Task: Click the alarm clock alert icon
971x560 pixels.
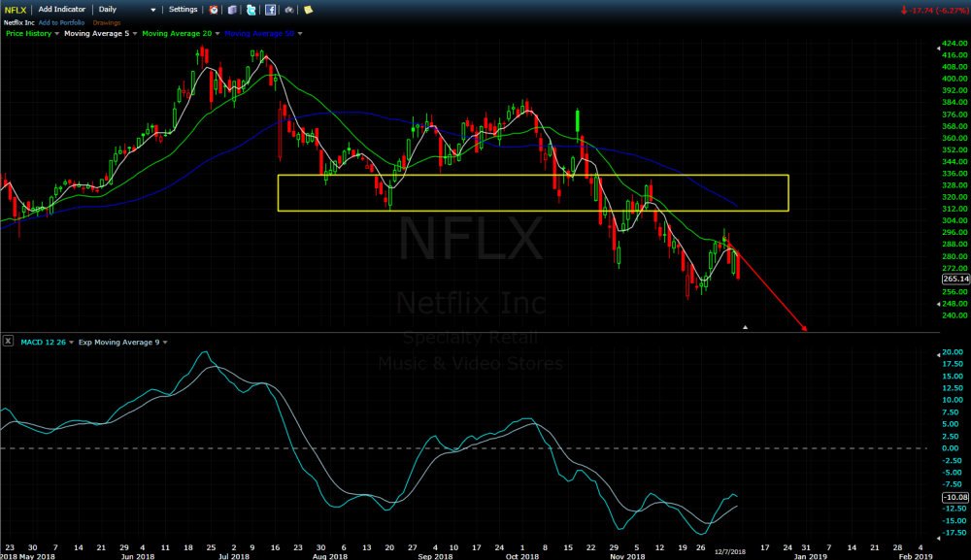Action: (x=215, y=10)
